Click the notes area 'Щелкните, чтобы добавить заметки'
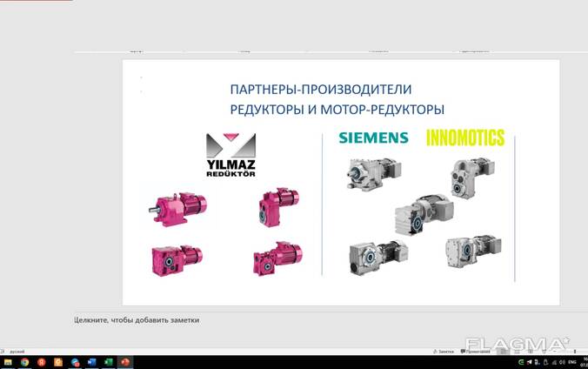The width and height of the screenshot is (588, 369). [x=137, y=320]
